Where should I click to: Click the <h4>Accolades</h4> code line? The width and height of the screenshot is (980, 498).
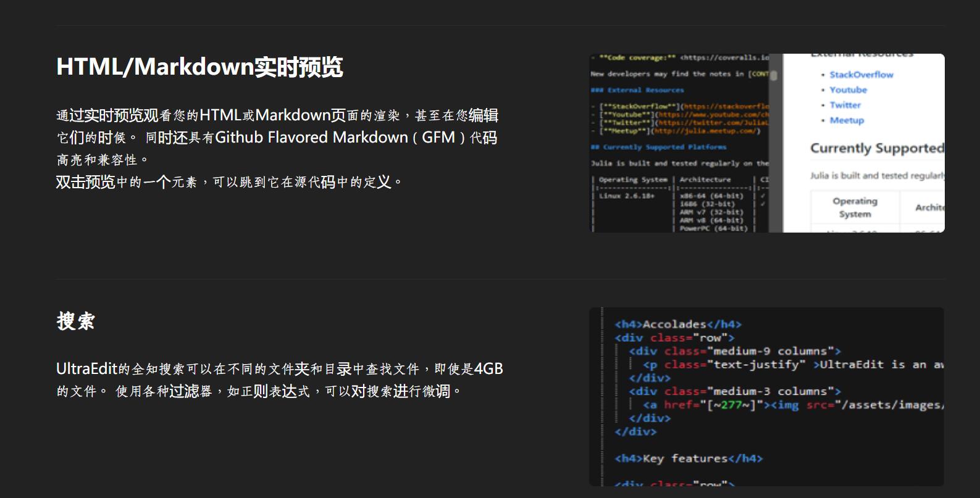(678, 324)
